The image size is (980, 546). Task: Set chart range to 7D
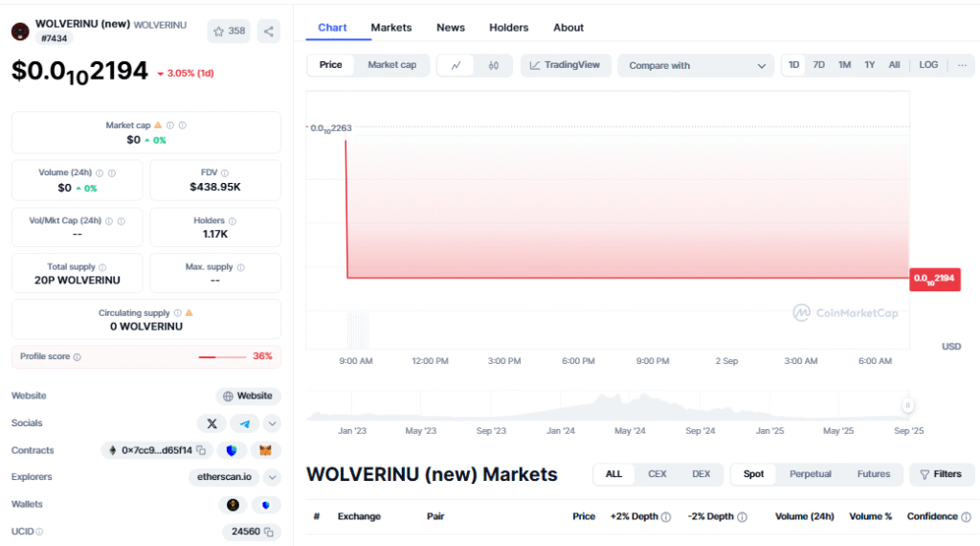coord(819,65)
